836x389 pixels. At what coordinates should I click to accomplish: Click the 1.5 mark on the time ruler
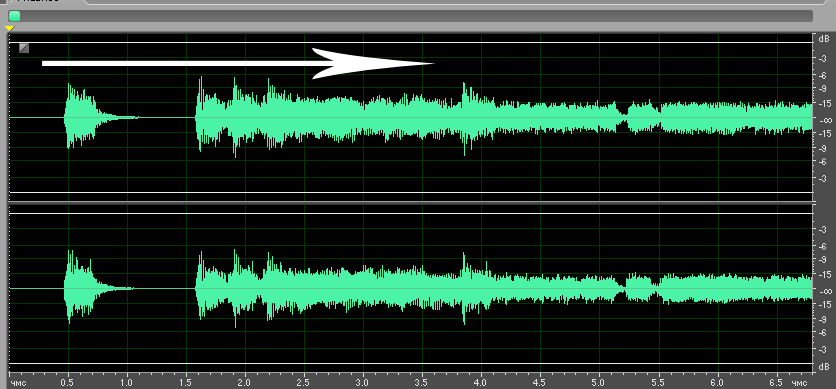186,383
